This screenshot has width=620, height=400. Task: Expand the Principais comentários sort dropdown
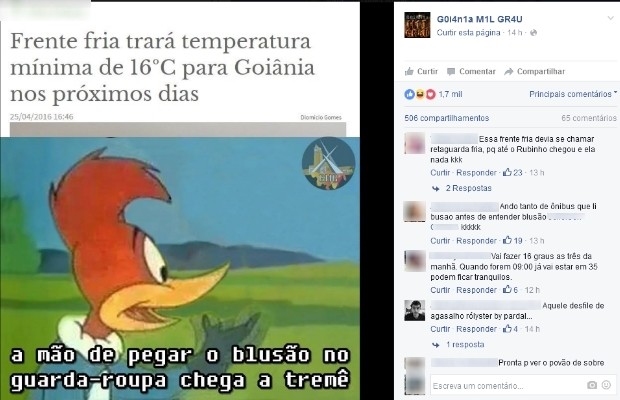(573, 94)
